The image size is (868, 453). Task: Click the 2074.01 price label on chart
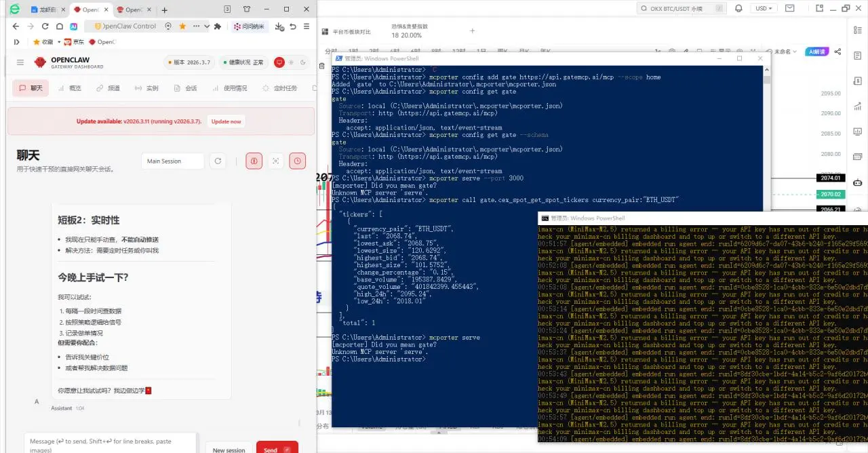coord(831,178)
